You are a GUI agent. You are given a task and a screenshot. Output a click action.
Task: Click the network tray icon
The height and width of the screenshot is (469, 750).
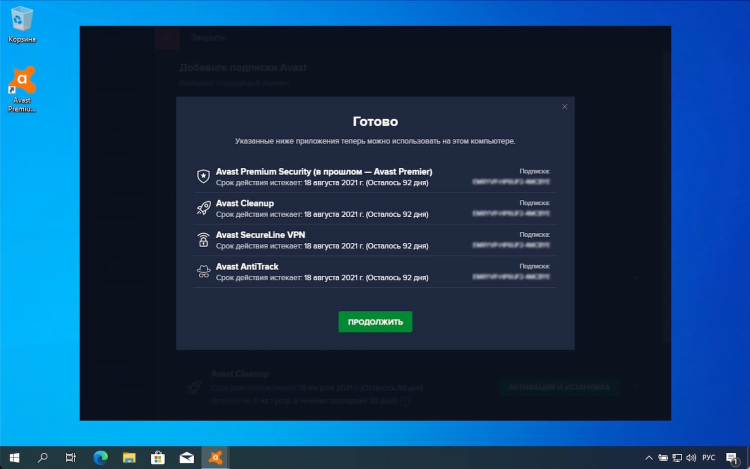click(x=677, y=458)
